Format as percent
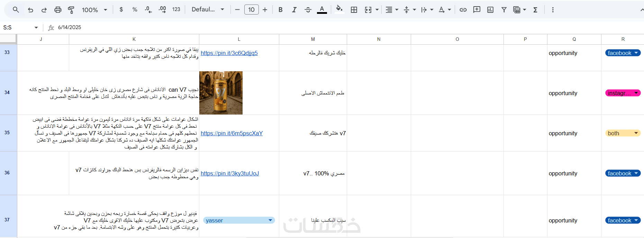This screenshot has width=644, height=238. 135,10
